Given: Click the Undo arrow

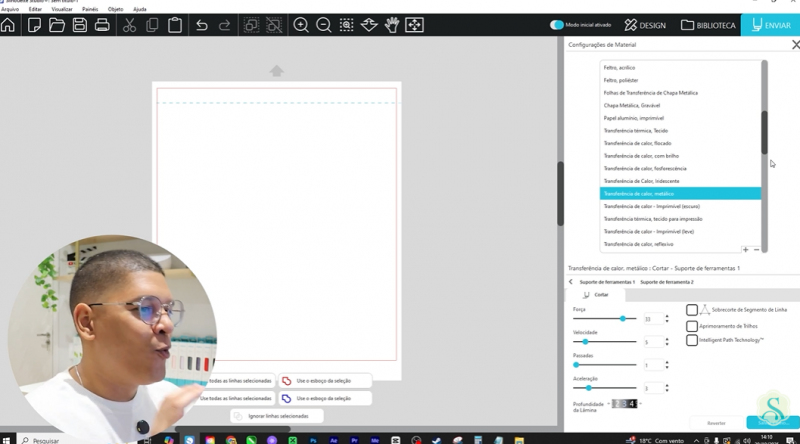Looking at the screenshot, I should tap(202, 25).
